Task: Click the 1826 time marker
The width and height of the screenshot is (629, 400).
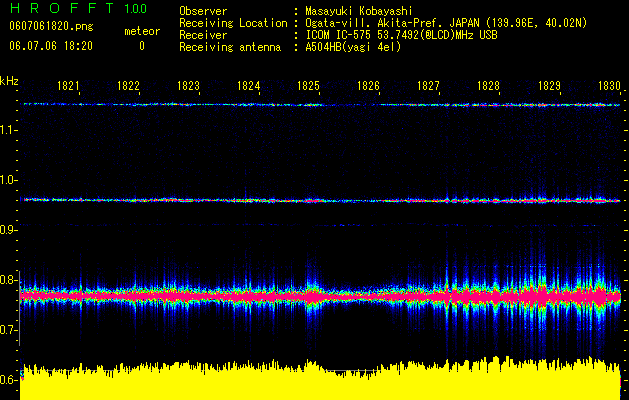Action: tap(369, 86)
